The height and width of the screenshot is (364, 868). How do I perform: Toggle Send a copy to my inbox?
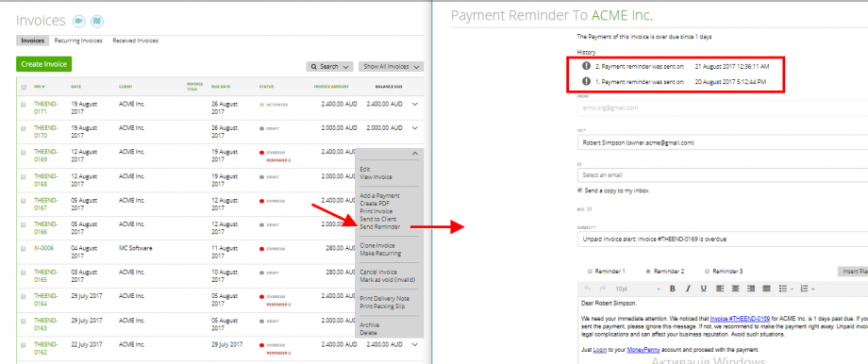coord(579,190)
